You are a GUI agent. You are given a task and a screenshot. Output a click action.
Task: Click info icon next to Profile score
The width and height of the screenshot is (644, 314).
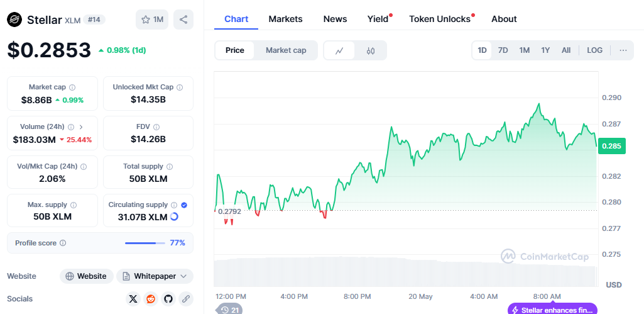click(63, 244)
